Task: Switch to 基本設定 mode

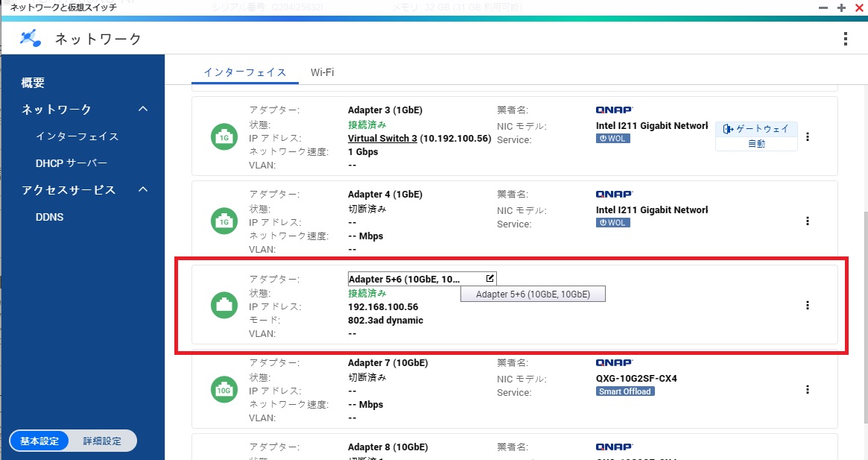Action: pos(39,441)
